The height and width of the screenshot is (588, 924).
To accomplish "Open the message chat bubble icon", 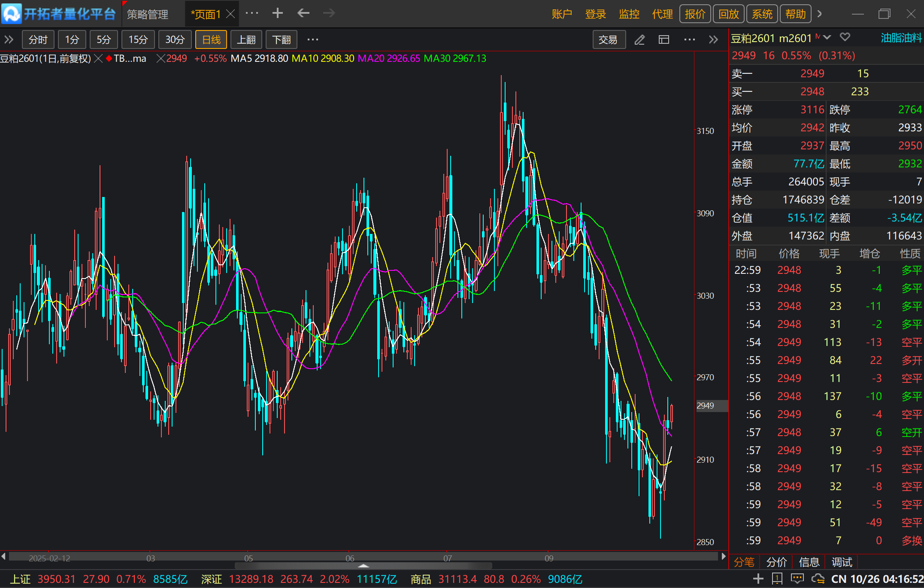I will [x=797, y=579].
